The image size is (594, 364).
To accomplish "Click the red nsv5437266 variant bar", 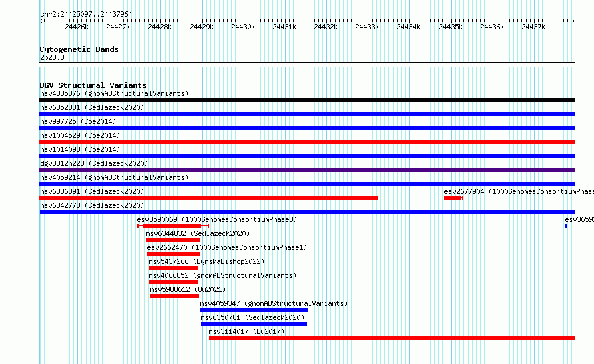I will (x=174, y=268).
